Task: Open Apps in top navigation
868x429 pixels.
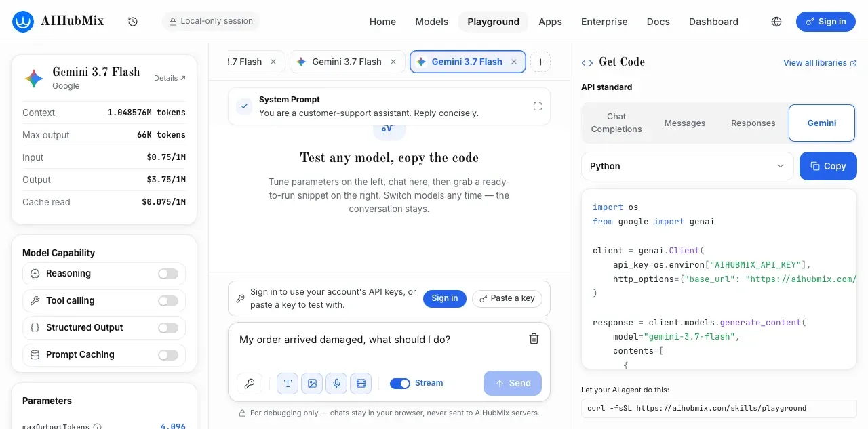Action: pyautogui.click(x=550, y=22)
